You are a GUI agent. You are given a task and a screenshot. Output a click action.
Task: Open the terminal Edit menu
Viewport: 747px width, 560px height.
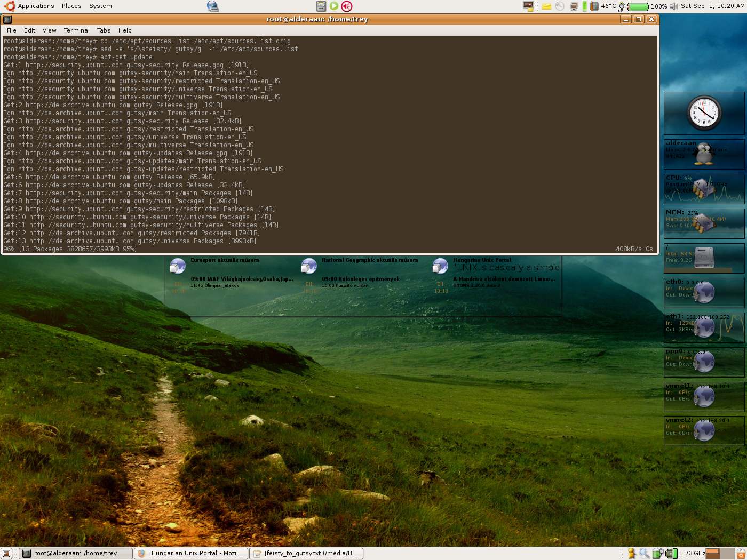pyautogui.click(x=30, y=30)
